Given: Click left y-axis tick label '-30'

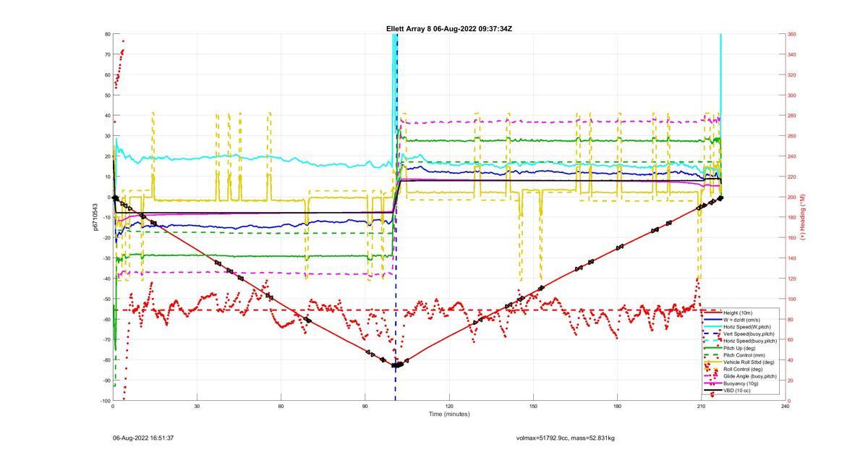Looking at the screenshot, I should [x=106, y=258].
